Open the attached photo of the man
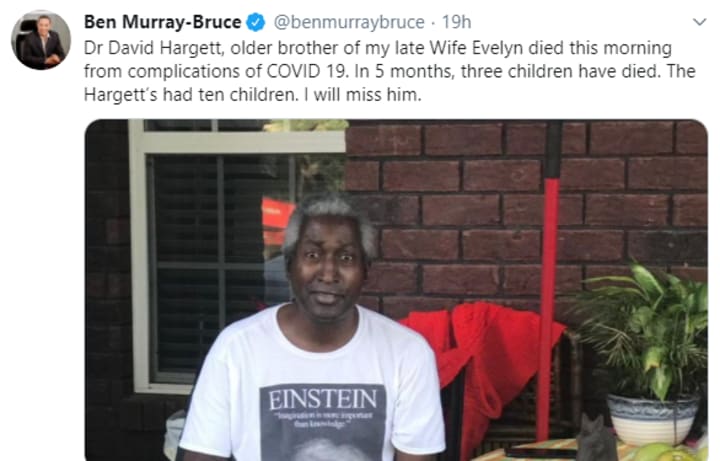The image size is (720, 461). coord(396,290)
